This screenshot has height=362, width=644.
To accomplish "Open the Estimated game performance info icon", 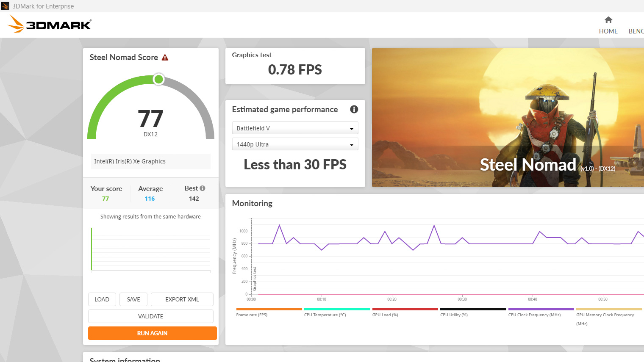I will click(x=354, y=109).
